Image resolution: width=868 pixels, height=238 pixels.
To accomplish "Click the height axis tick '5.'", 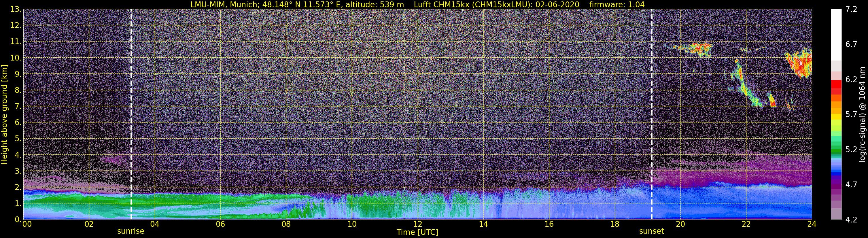I will pyautogui.click(x=18, y=139).
